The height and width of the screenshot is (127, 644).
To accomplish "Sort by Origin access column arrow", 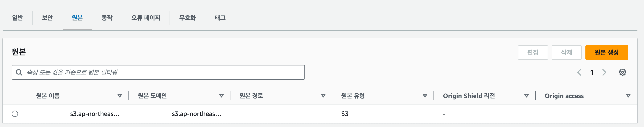I will click(628, 96).
